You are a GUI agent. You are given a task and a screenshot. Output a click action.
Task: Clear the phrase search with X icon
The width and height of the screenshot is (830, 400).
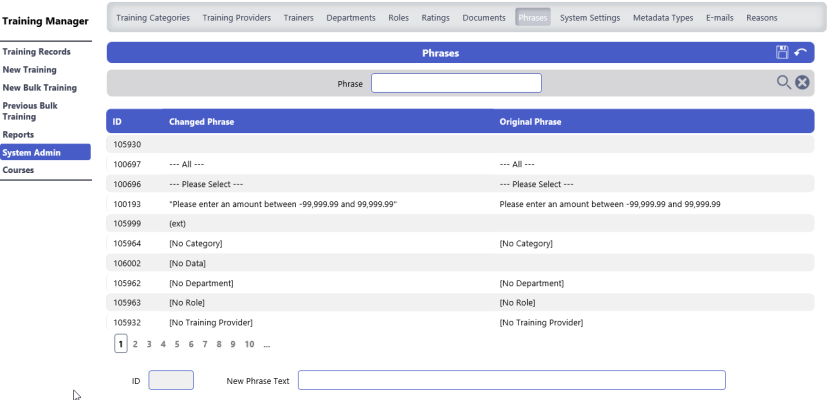click(802, 82)
